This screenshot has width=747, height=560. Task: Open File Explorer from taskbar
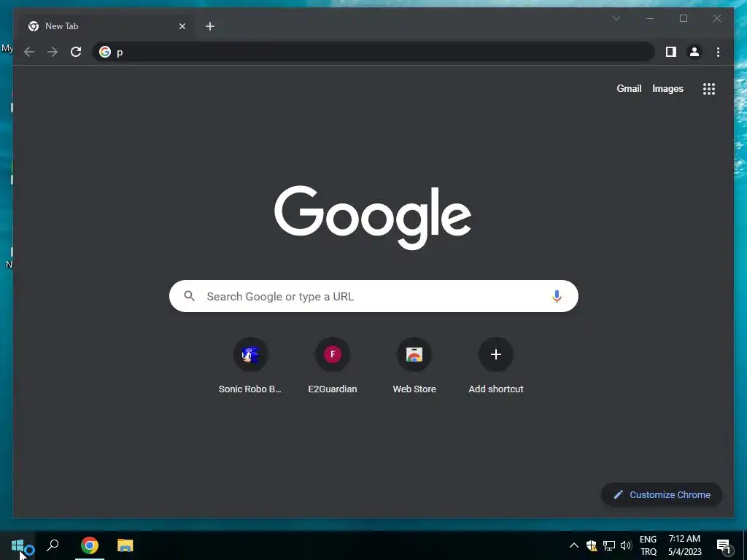coord(125,545)
